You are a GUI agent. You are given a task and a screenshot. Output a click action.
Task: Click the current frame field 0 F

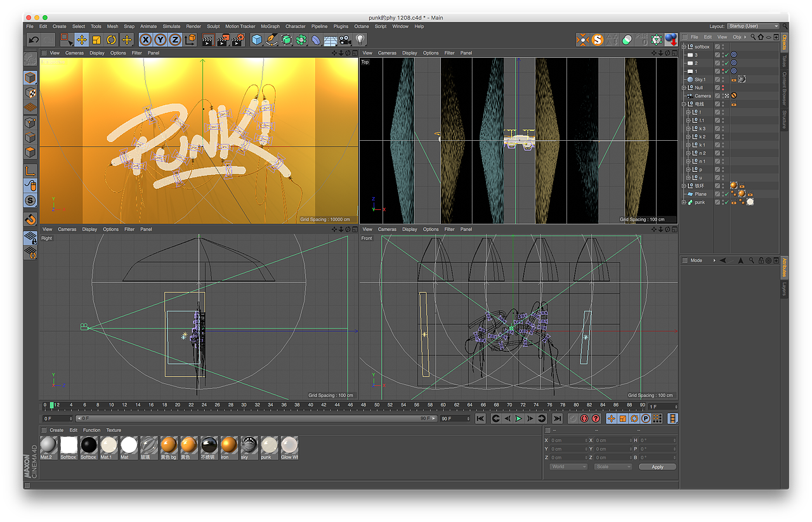pyautogui.click(x=57, y=419)
